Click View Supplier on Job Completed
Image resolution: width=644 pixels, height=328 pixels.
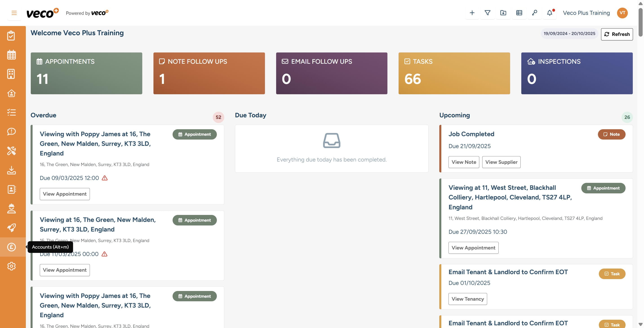pos(501,162)
